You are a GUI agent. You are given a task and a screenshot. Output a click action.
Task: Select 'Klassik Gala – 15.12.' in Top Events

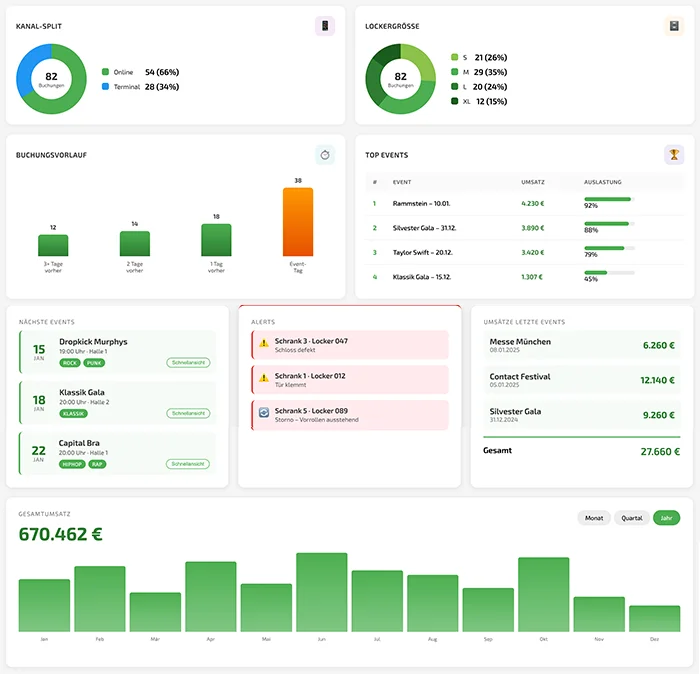525,277
